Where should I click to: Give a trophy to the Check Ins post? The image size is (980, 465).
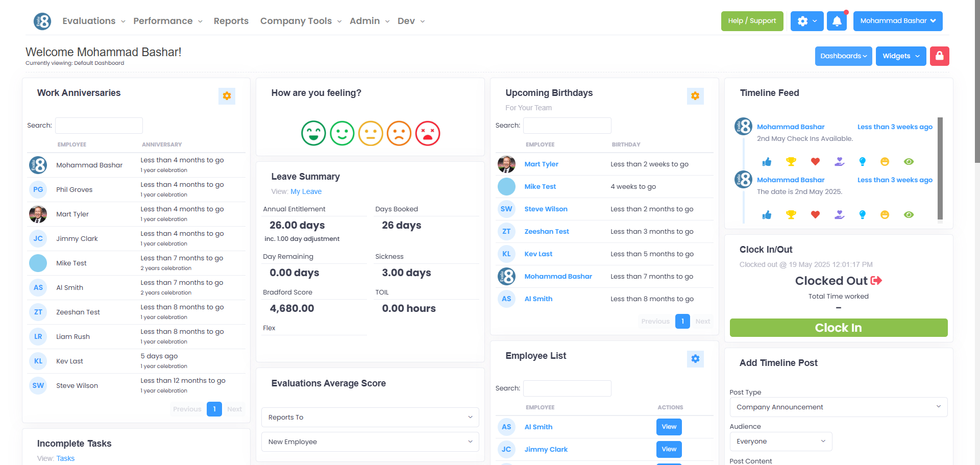[791, 162]
